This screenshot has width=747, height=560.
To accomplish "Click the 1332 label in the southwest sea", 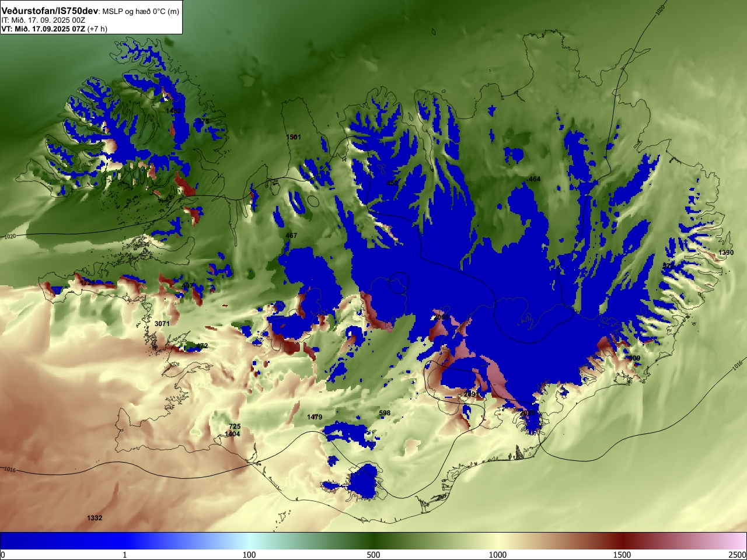I will [x=95, y=518].
